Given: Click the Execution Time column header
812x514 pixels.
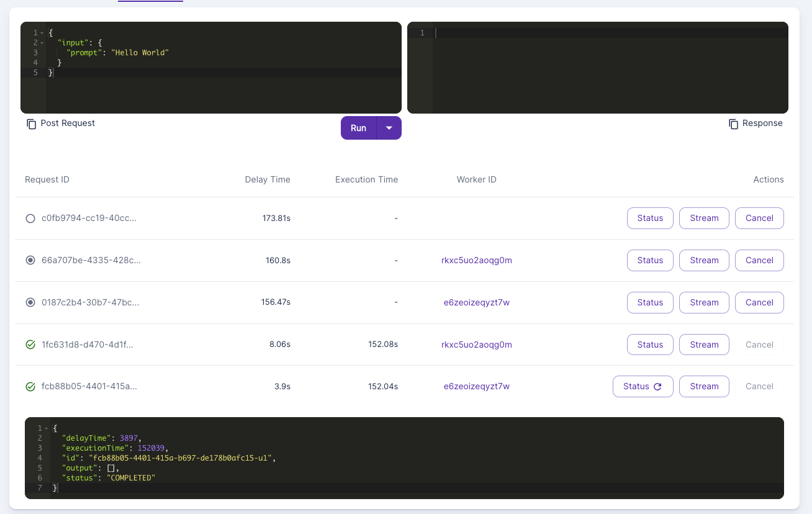Looking at the screenshot, I should pyautogui.click(x=366, y=180).
